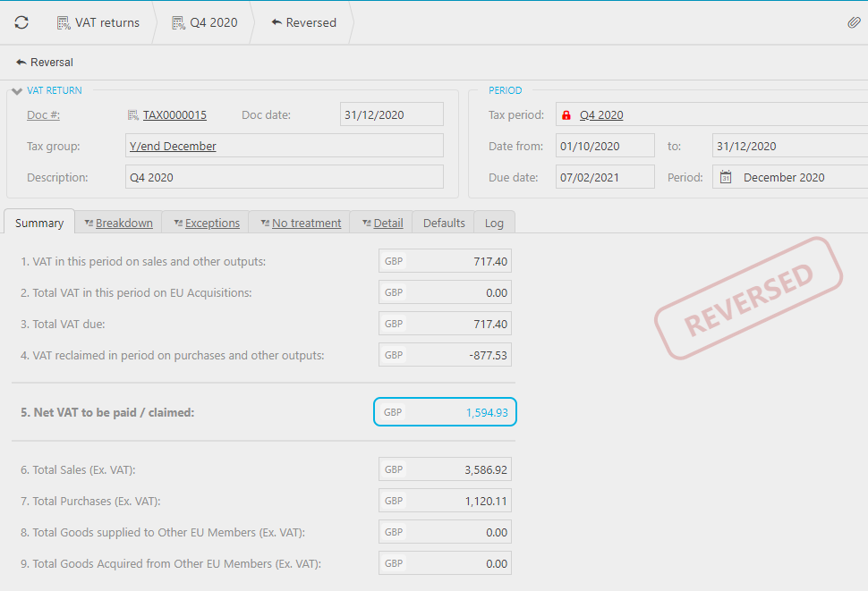Viewport: 868px width, 591px height.
Task: Collapse the VAT RETURN section chevron
Action: (x=17, y=91)
